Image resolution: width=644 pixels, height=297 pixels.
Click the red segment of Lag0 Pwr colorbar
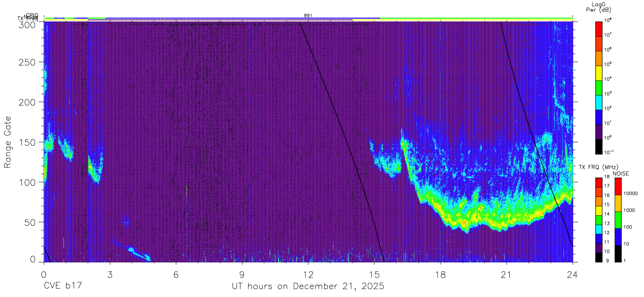click(599, 28)
